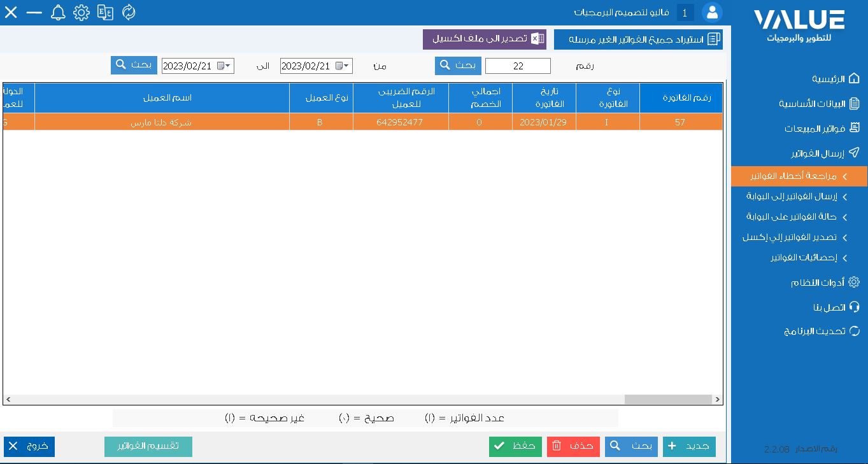The width and height of the screenshot is (868, 464).
Task: Select تصدير الفواتير إلي إكسل submenu item
Action: 795,237
